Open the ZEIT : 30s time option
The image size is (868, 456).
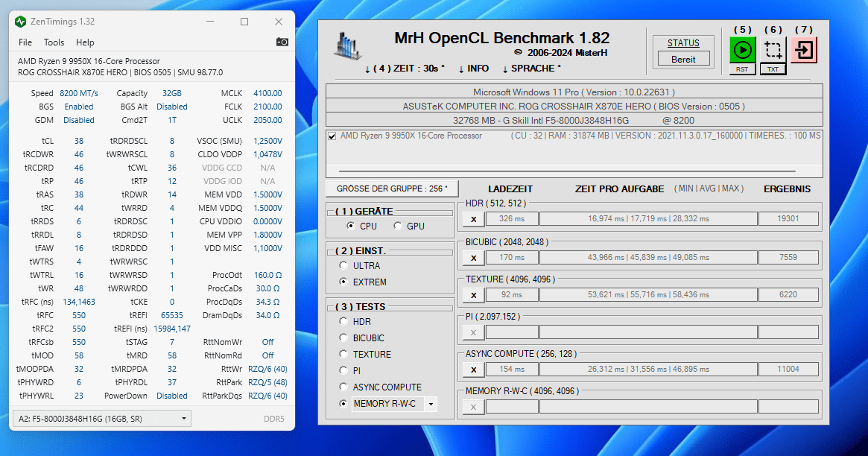tap(405, 69)
